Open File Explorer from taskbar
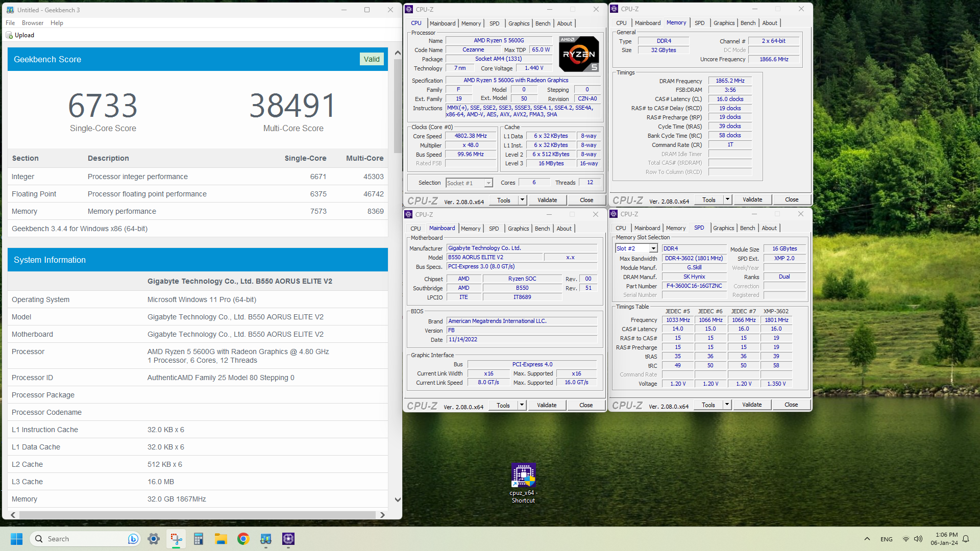The width and height of the screenshot is (980, 551). pyautogui.click(x=221, y=539)
